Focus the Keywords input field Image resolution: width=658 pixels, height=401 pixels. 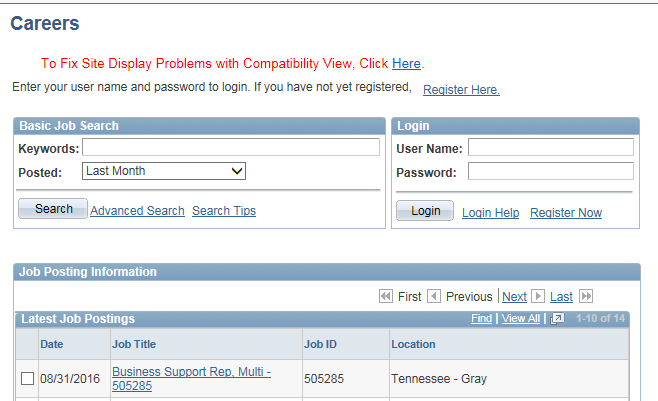(231, 147)
